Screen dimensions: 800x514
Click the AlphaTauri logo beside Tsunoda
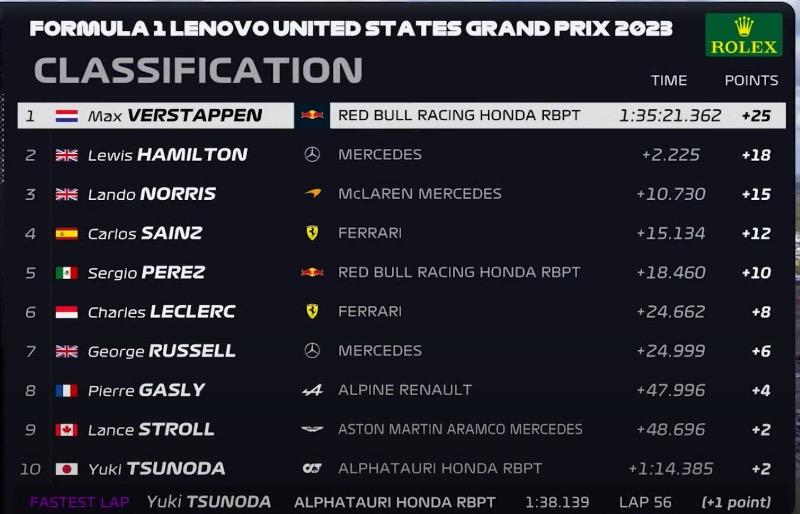click(x=312, y=469)
